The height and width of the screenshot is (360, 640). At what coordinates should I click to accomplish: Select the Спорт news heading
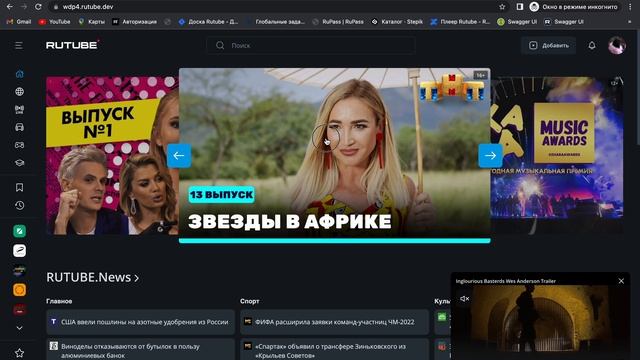point(250,301)
